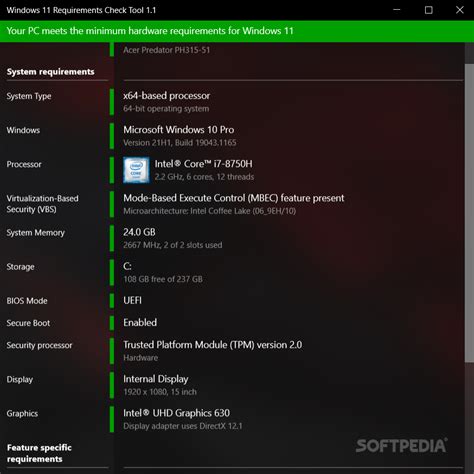This screenshot has height=474, width=474.
Task: Click '2.2 GHz, 6 cores, 12 threads' text
Action: pos(204,177)
